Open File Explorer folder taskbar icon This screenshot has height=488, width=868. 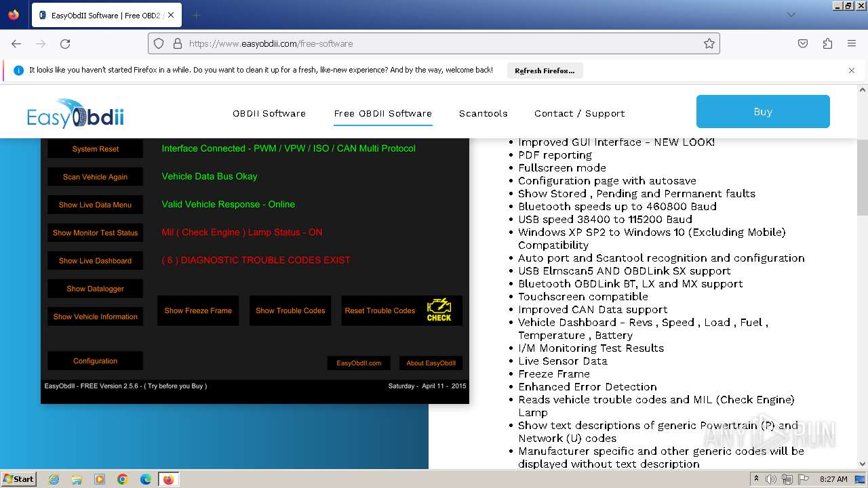(77, 479)
